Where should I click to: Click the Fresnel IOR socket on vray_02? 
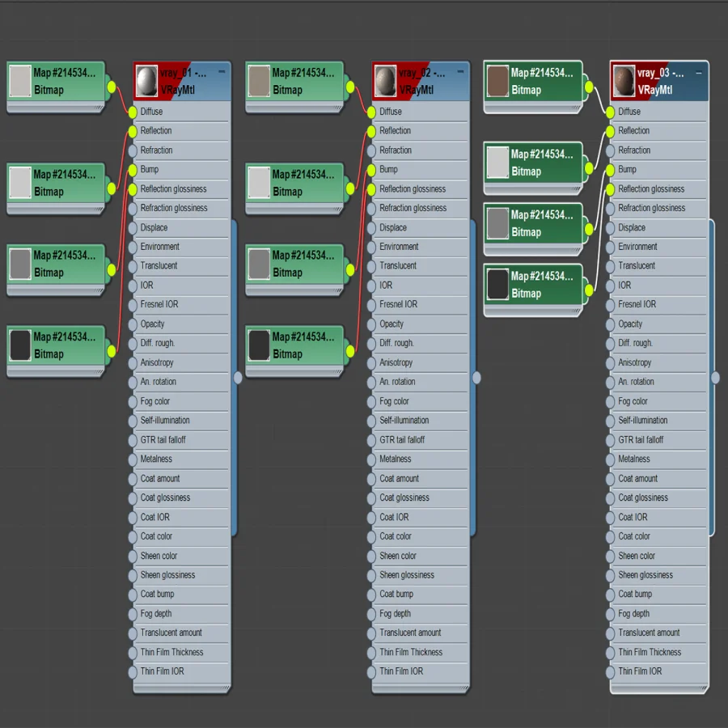[x=371, y=305]
